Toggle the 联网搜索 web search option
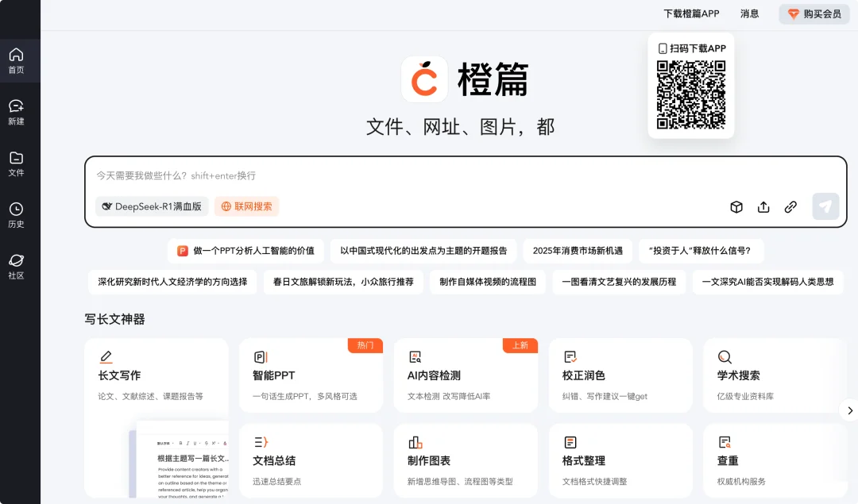Image resolution: width=858 pixels, height=504 pixels. tap(247, 206)
